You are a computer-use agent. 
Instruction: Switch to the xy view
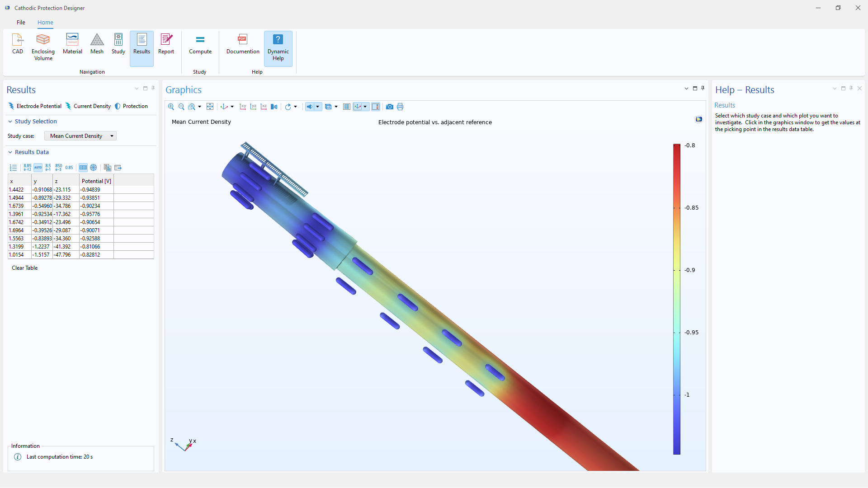243,107
